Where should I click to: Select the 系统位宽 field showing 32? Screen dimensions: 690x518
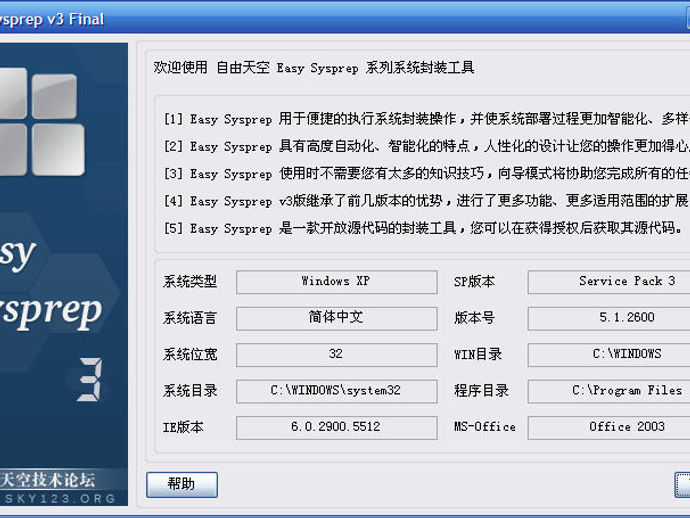[x=337, y=355]
